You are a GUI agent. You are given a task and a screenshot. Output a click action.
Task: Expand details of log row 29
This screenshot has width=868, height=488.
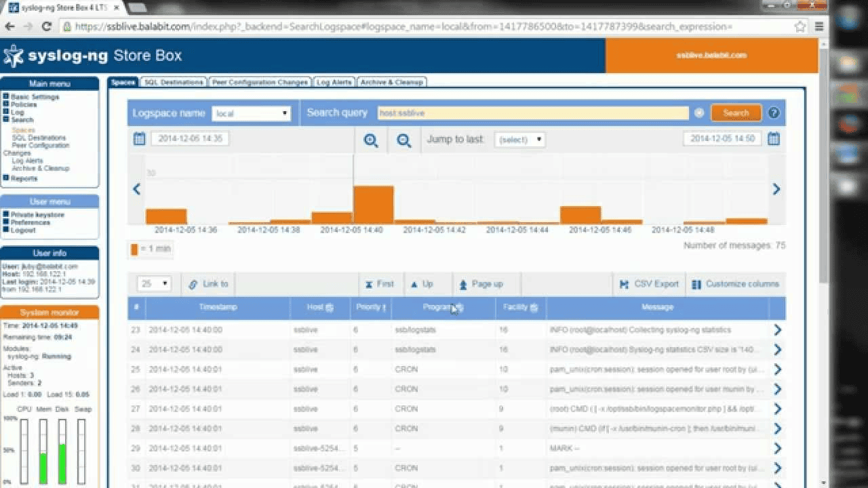tap(777, 448)
